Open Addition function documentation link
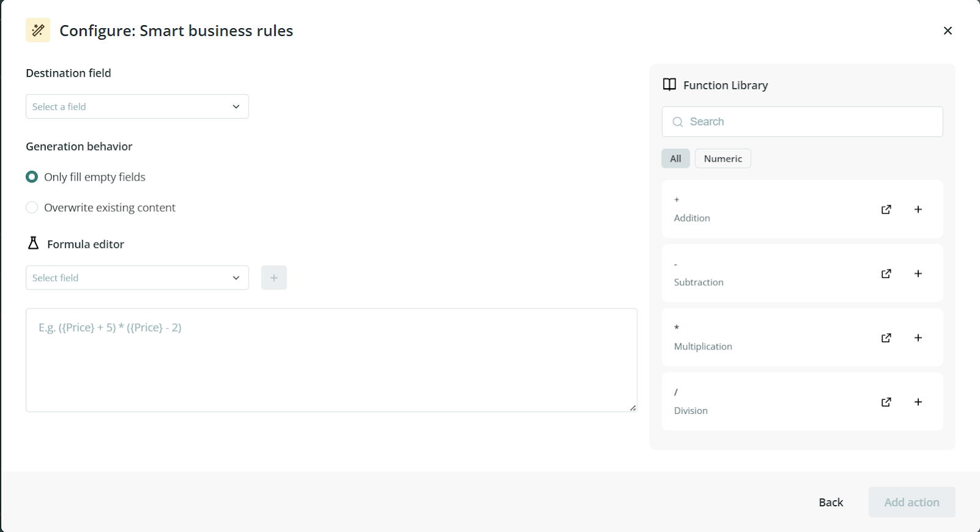 click(x=886, y=209)
